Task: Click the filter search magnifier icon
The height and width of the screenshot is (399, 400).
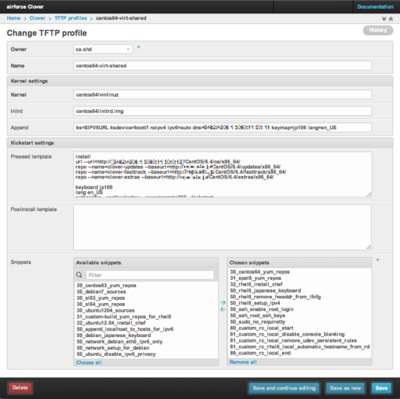Action: [x=79, y=275]
